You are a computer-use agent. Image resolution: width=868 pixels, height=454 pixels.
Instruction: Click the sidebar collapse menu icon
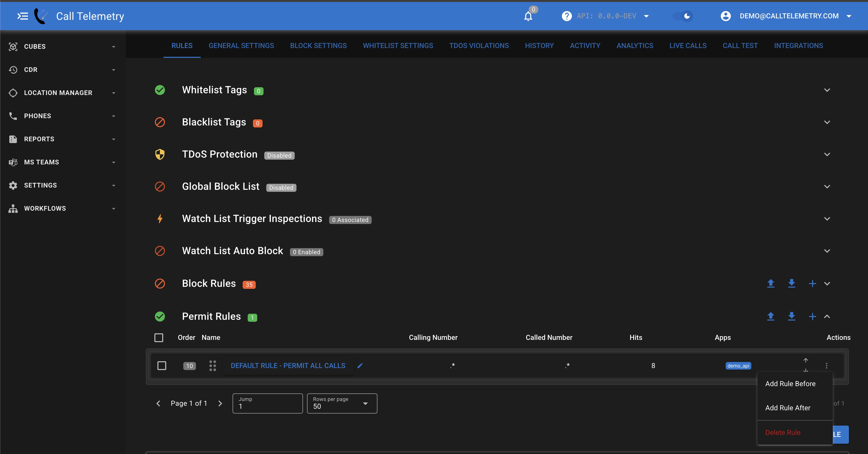point(22,16)
